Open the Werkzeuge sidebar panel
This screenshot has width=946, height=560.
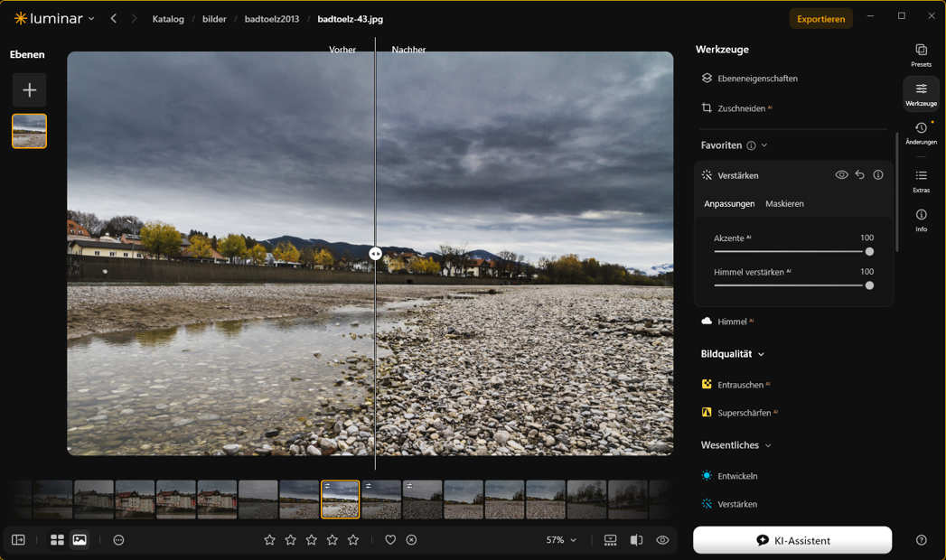click(x=921, y=94)
